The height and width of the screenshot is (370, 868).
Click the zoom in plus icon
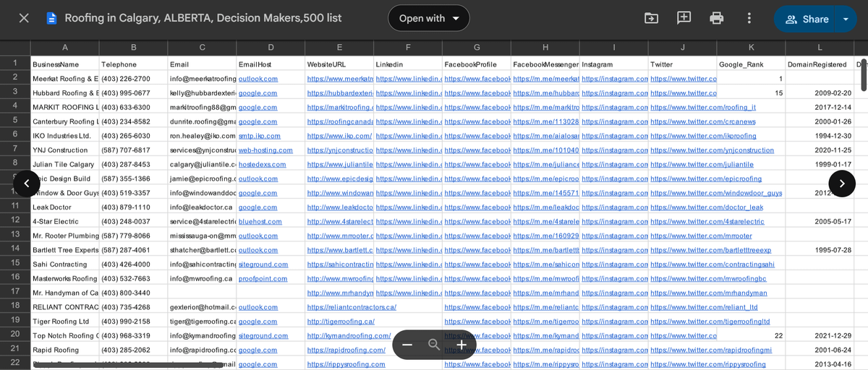[461, 345]
